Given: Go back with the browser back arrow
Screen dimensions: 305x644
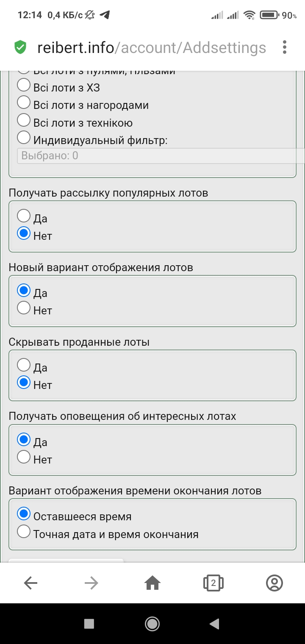Looking at the screenshot, I should [30, 583].
